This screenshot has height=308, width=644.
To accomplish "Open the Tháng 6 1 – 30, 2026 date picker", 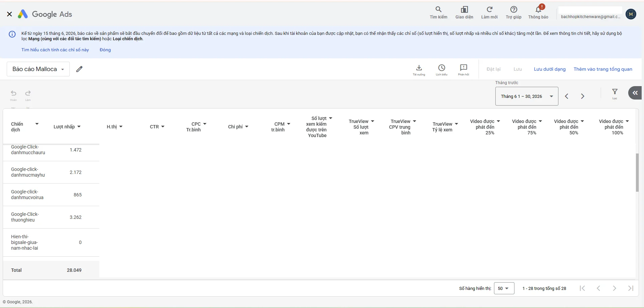I will (527, 96).
